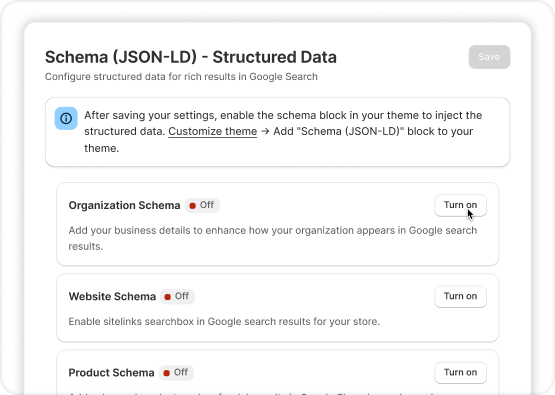
Task: Select the Organization Schema heading
Action: pos(124,205)
